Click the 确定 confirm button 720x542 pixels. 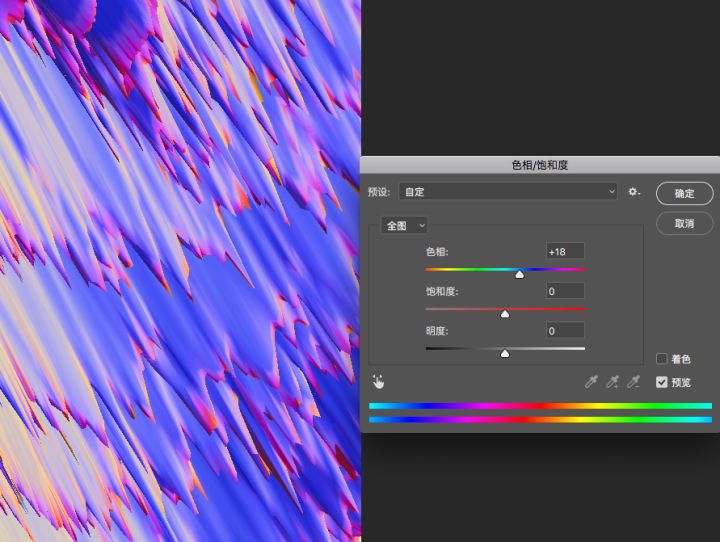pos(684,193)
